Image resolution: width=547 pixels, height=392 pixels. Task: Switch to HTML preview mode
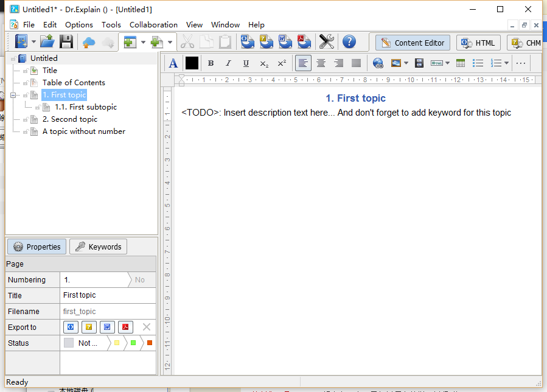click(478, 43)
